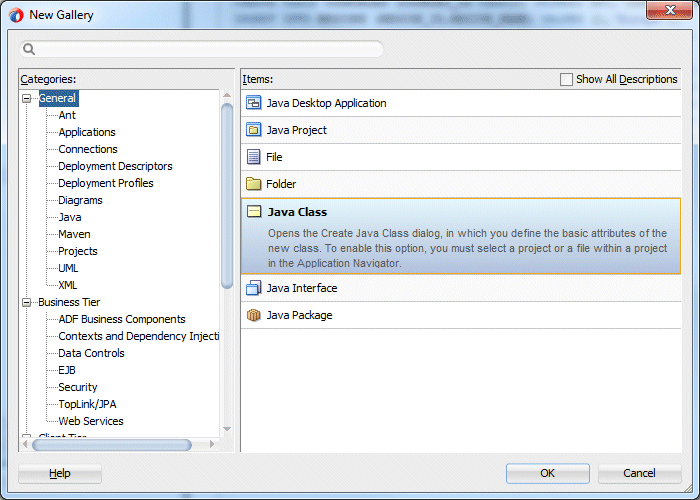Select the Java category in tree

tap(70, 217)
